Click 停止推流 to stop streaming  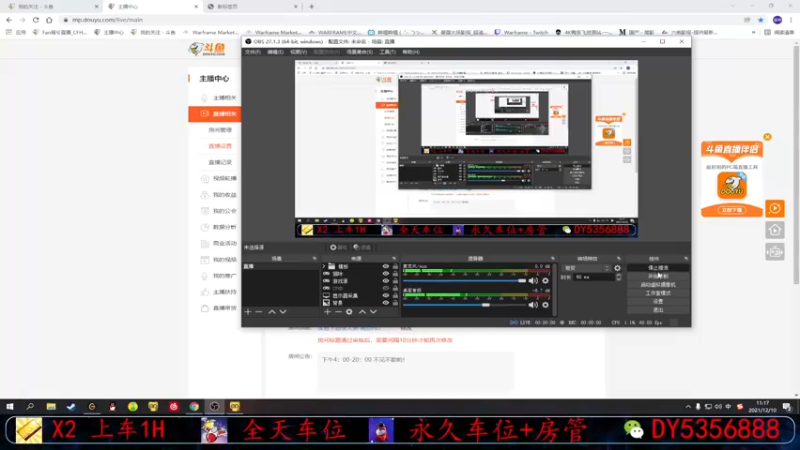658,268
